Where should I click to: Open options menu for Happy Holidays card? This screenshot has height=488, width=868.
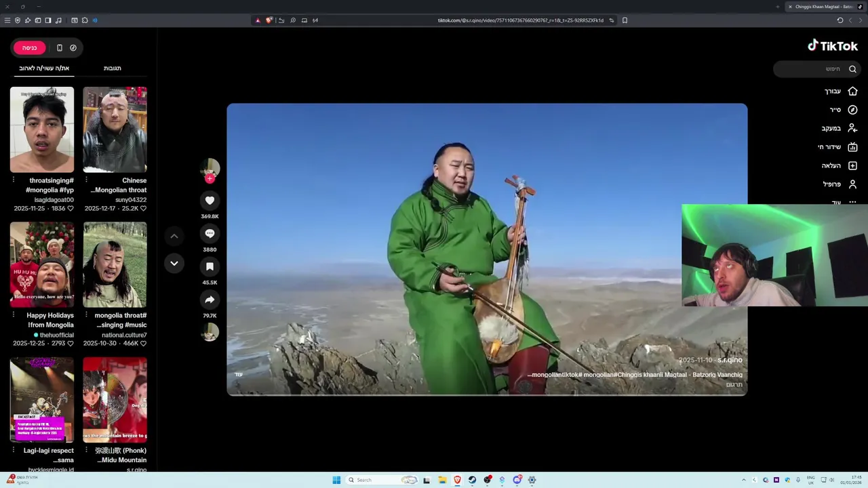(14, 315)
